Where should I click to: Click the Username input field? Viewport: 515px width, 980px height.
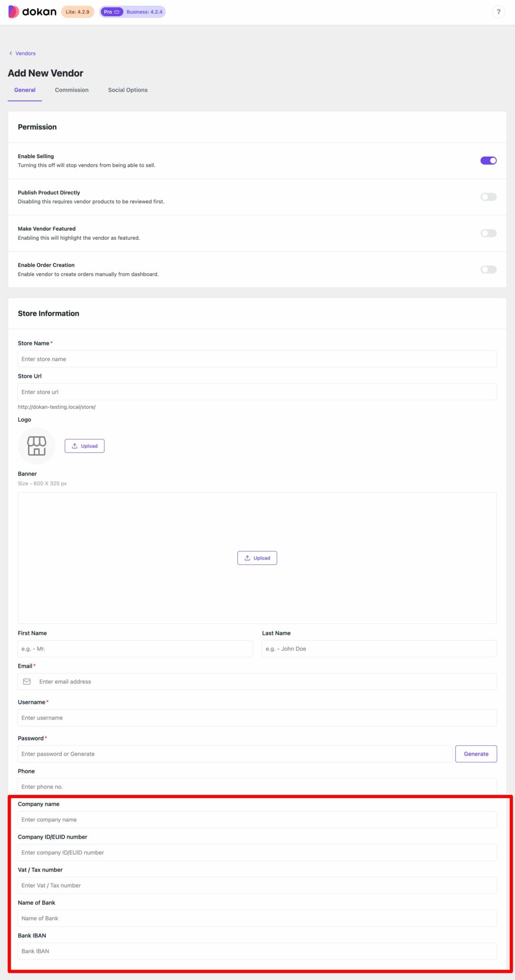tap(257, 717)
